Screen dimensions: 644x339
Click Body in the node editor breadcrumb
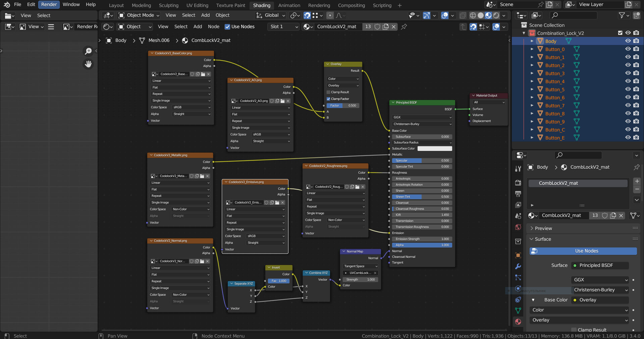coord(120,41)
